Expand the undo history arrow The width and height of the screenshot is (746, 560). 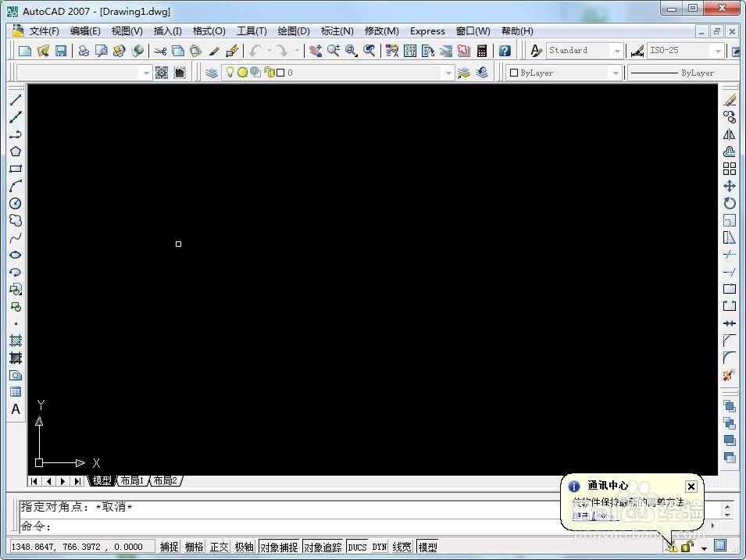click(269, 51)
